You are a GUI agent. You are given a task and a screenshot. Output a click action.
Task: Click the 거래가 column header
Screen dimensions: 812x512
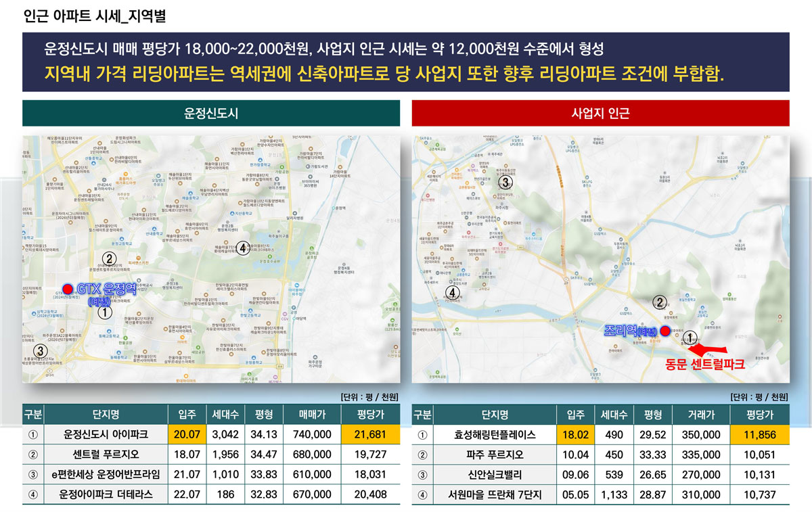click(x=704, y=415)
